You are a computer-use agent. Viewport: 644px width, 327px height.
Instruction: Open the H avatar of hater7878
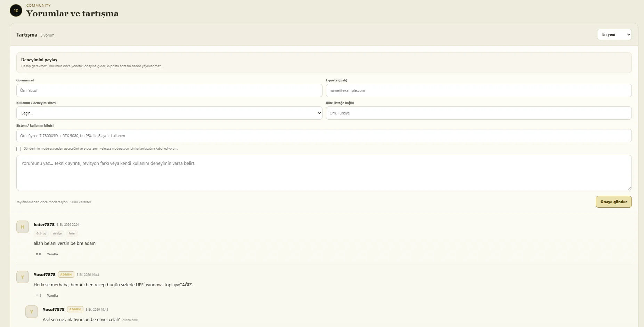(23, 227)
